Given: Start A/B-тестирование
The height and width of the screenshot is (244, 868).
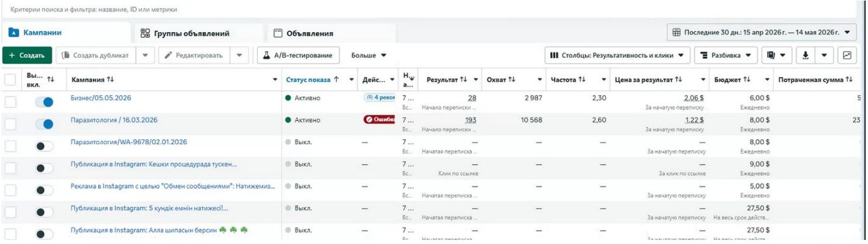Looking at the screenshot, I should (x=298, y=55).
